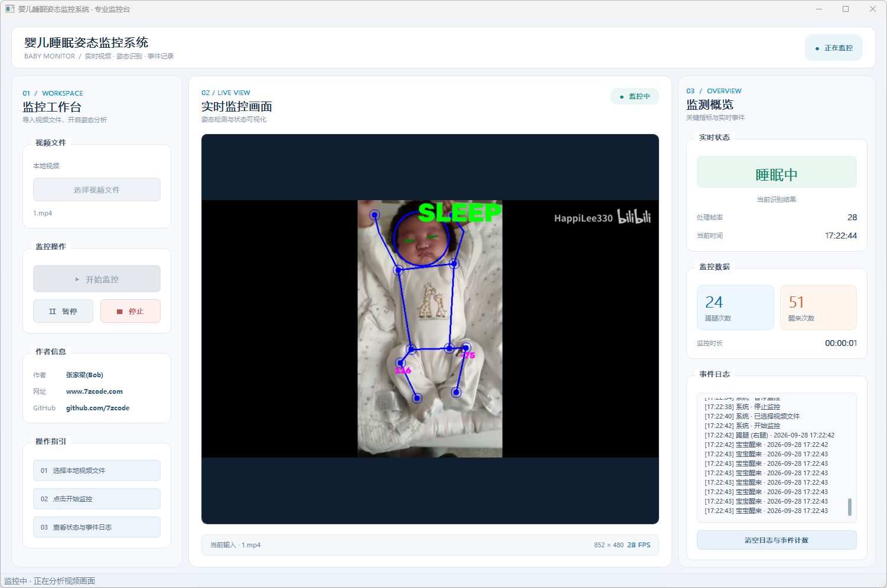Open the www.7zcode.com link

[94, 391]
